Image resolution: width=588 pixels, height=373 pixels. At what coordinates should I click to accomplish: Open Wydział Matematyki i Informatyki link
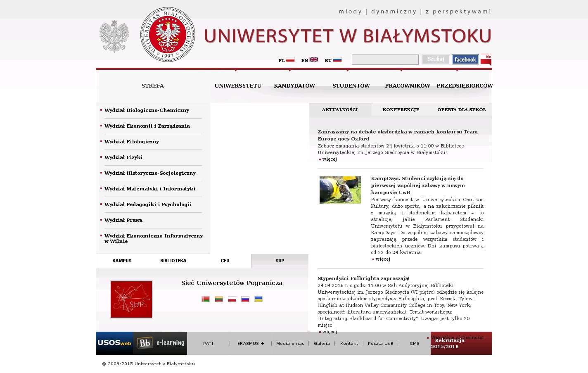tap(150, 189)
